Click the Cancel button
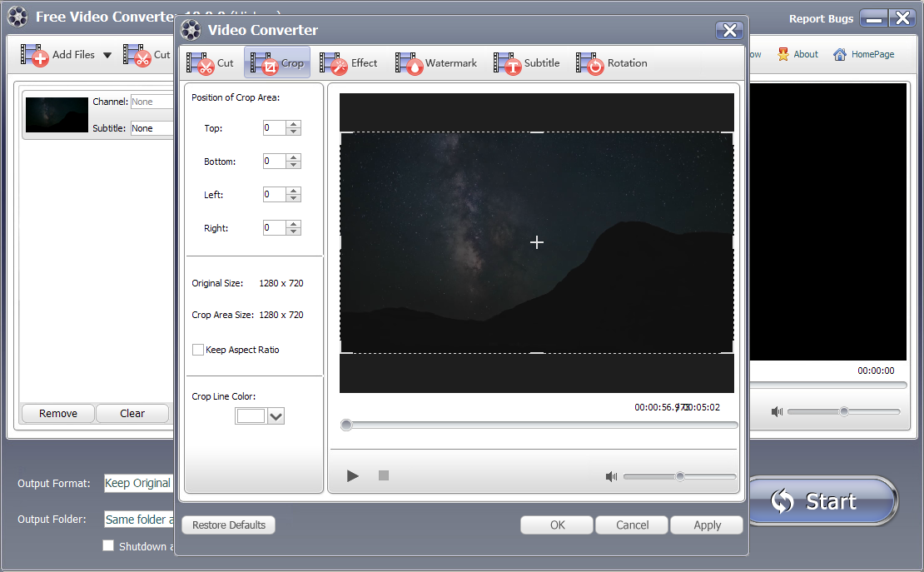This screenshot has width=924, height=572. coord(632,525)
